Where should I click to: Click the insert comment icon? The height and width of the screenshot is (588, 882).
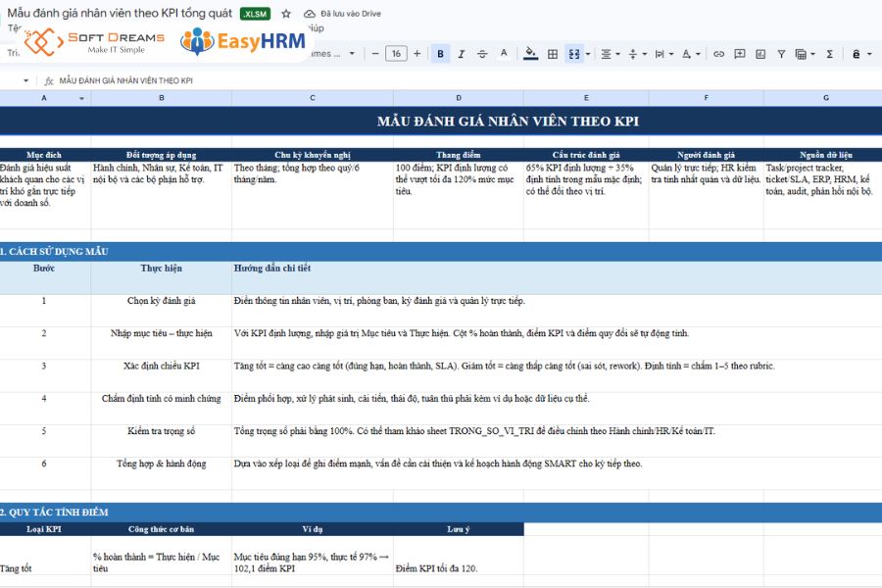point(740,54)
